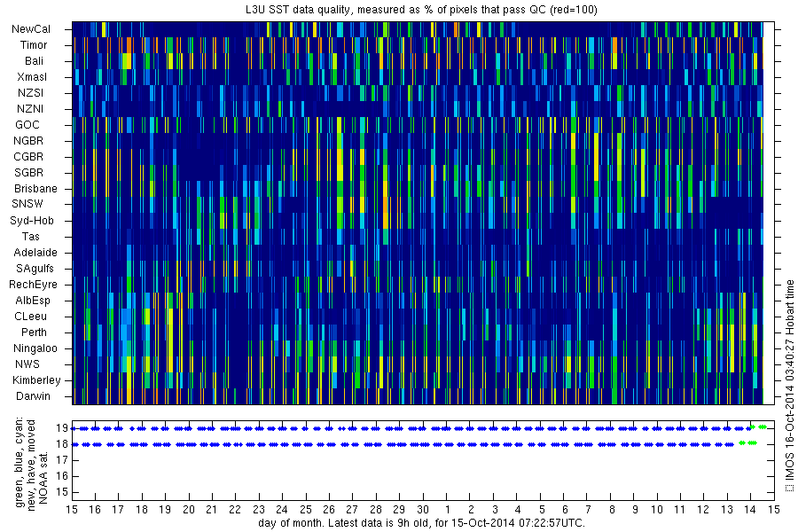Image resolution: width=798 pixels, height=532 pixels.
Task: Select the SGBR row label
Action: [x=28, y=173]
